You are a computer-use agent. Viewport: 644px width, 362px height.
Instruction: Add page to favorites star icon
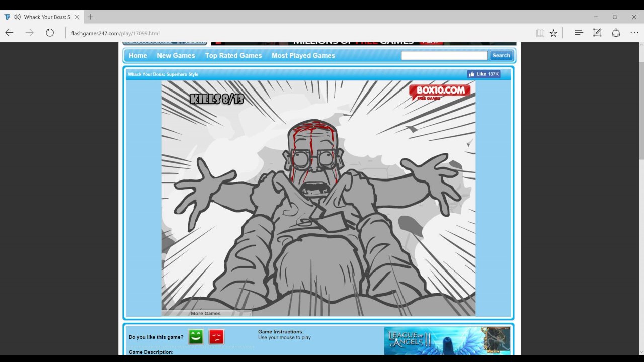(553, 33)
